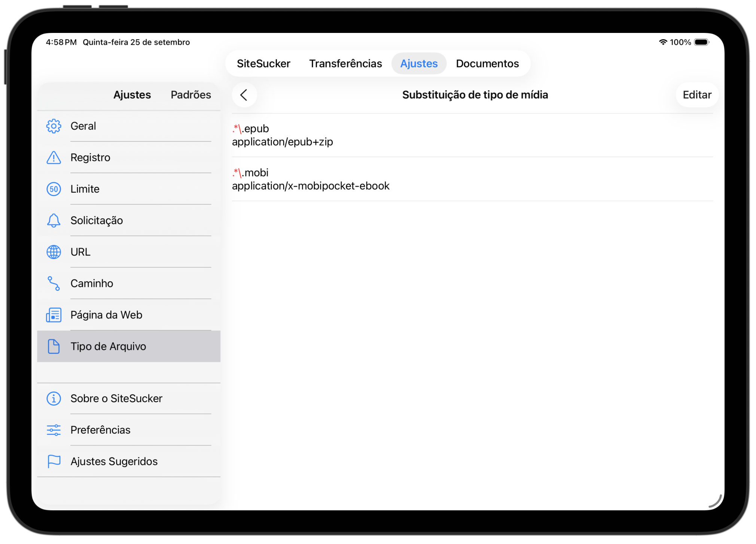Switch to the Transferências tab
The image size is (756, 544).
(x=345, y=64)
